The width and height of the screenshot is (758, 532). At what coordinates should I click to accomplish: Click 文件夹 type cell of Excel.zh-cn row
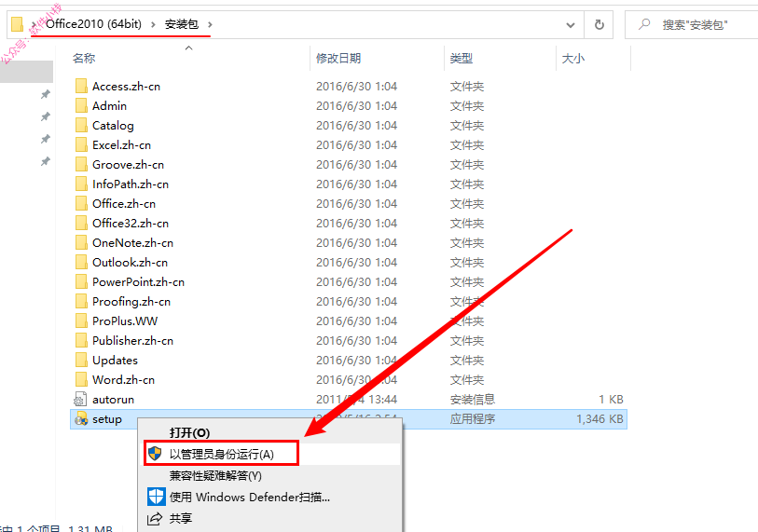coord(467,145)
